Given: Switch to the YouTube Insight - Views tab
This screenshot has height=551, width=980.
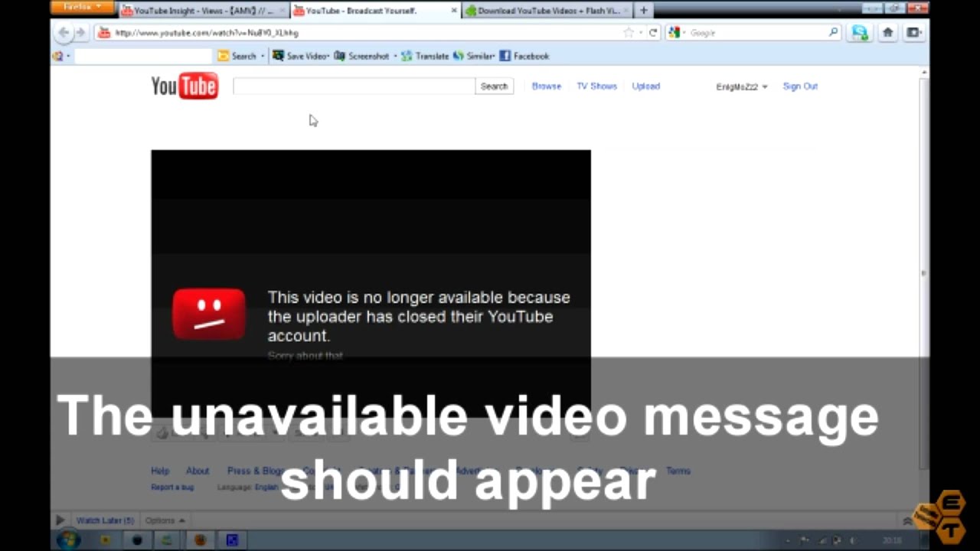Looking at the screenshot, I should [204, 11].
